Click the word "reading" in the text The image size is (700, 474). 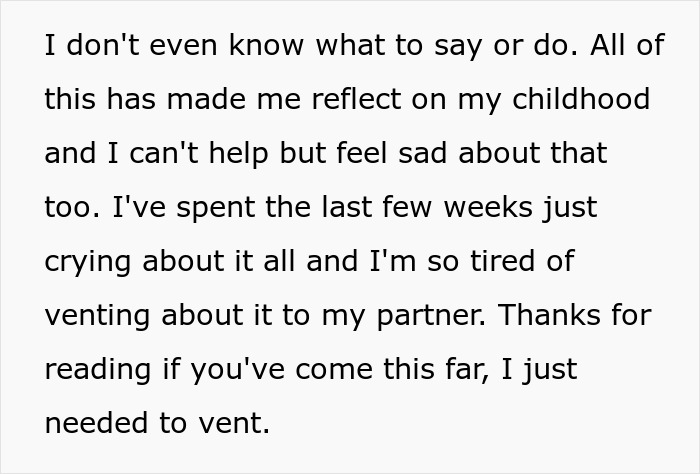[x=91, y=370]
